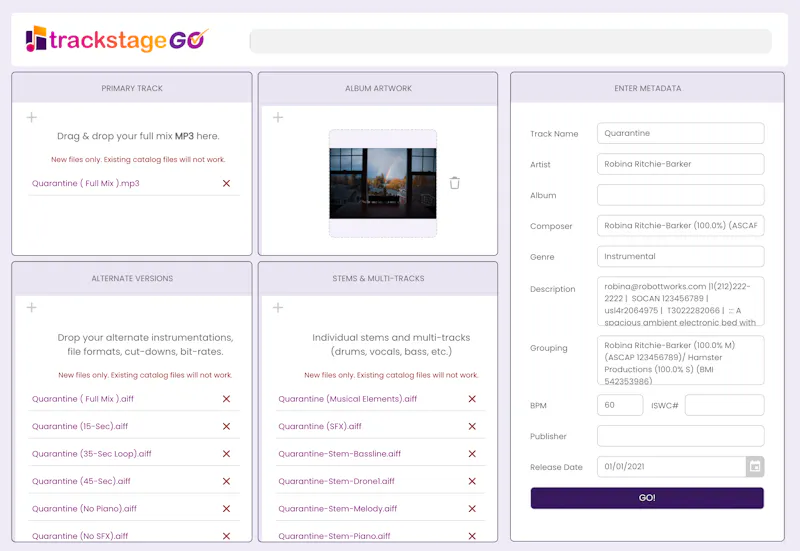Remove Quarantine-Stem-Melody.aiff stem
This screenshot has height=551, width=800.
click(472, 509)
